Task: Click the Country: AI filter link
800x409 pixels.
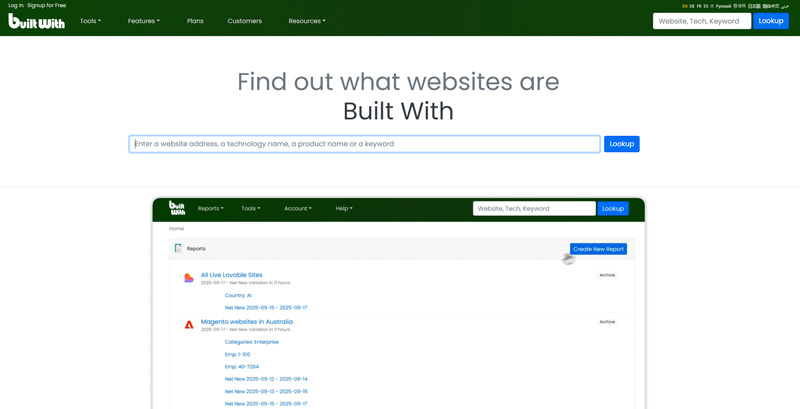Action: coord(238,295)
